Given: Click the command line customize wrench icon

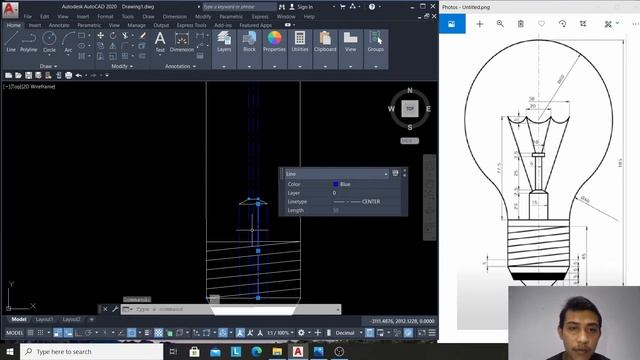Looking at the screenshot, I should point(115,309).
